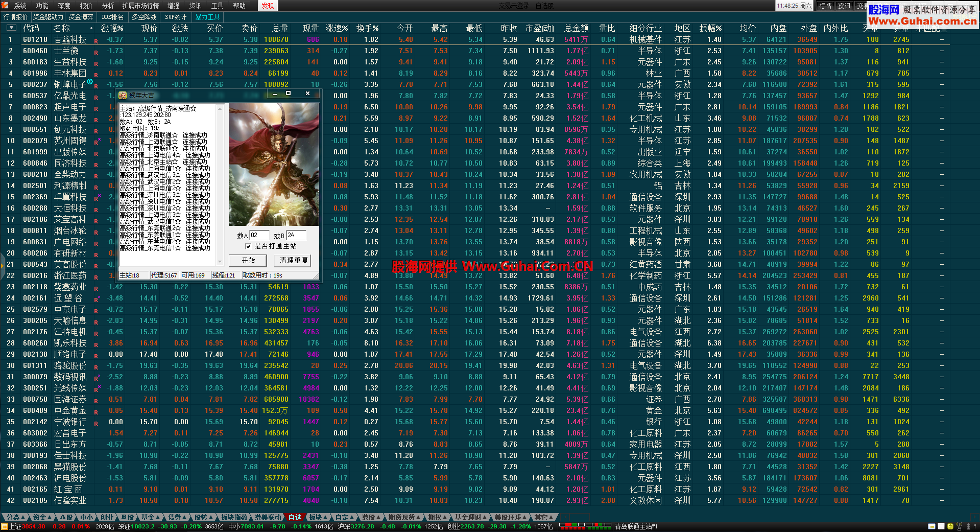Screen dimensions: 980x532
Task: Switch to the DDE排名 tab
Action: point(112,17)
